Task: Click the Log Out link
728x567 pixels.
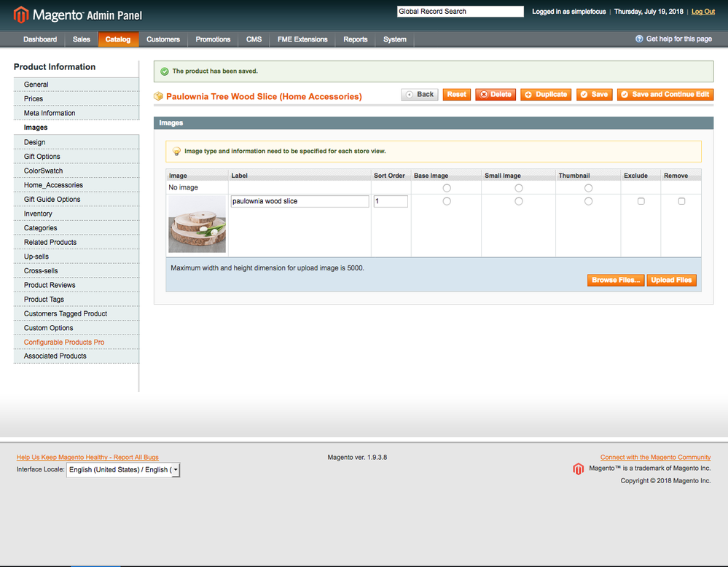Action: click(x=702, y=12)
